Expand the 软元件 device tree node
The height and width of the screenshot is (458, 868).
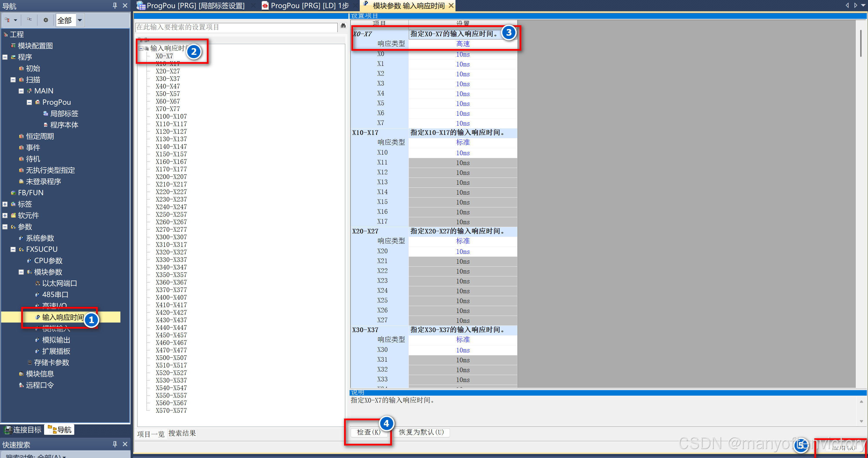tap(5, 215)
